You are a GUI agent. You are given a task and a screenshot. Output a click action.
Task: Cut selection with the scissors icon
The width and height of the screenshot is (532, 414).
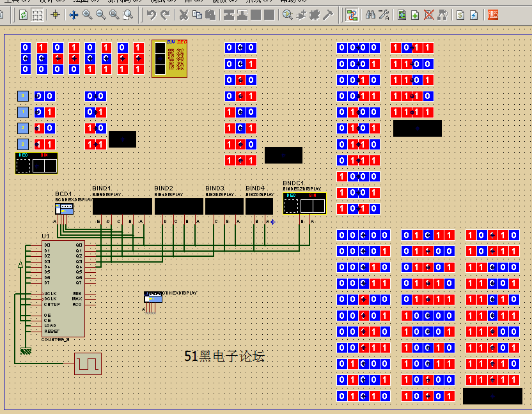coord(184,15)
